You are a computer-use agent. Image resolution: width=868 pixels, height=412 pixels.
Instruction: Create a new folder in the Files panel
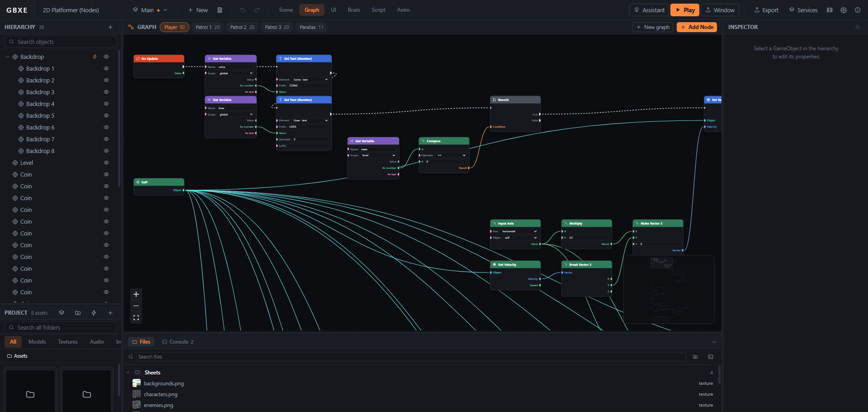pos(695,357)
